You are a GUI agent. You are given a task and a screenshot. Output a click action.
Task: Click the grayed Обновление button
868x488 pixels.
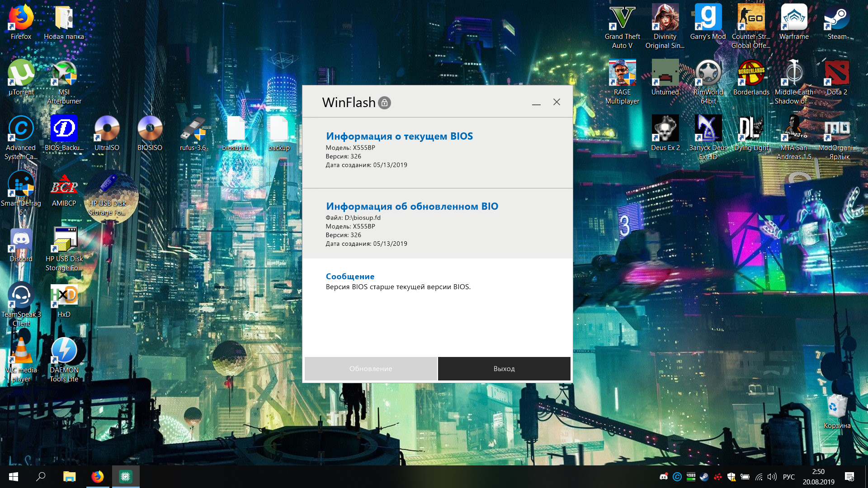coord(371,369)
